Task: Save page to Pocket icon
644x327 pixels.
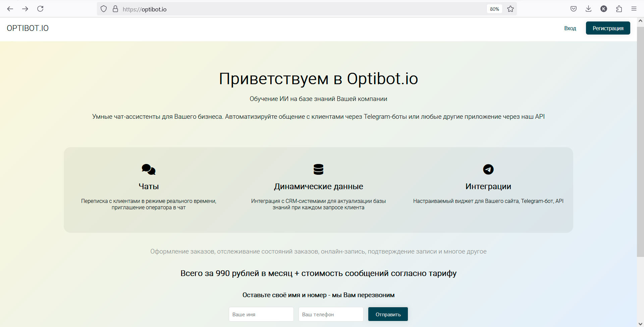Action: coord(574,9)
